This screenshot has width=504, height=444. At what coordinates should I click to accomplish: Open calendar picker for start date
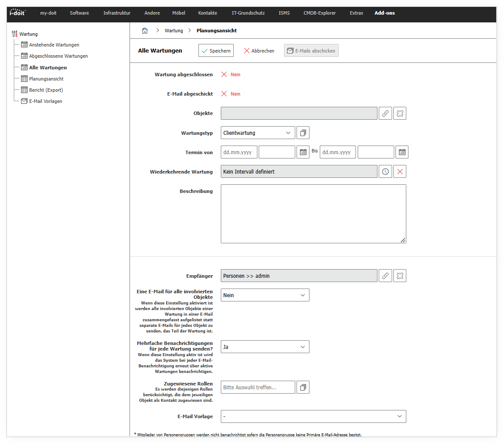click(303, 152)
